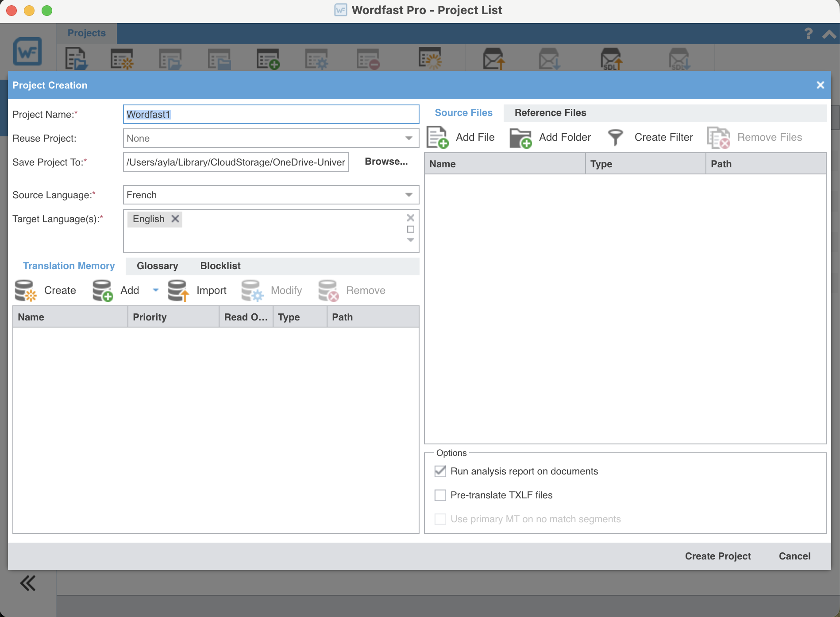
Task: Click the Browse... button
Action: (x=386, y=162)
